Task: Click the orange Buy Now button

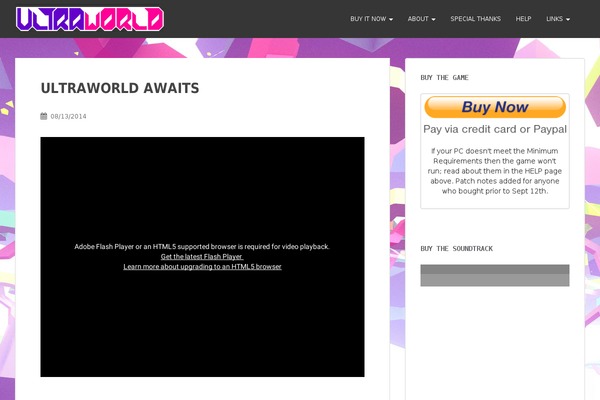Action: tap(495, 107)
